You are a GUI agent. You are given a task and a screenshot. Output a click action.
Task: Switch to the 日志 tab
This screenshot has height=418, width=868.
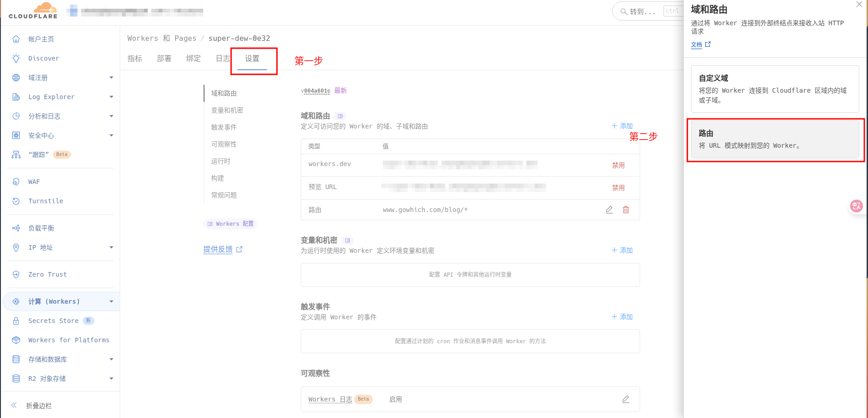[223, 58]
